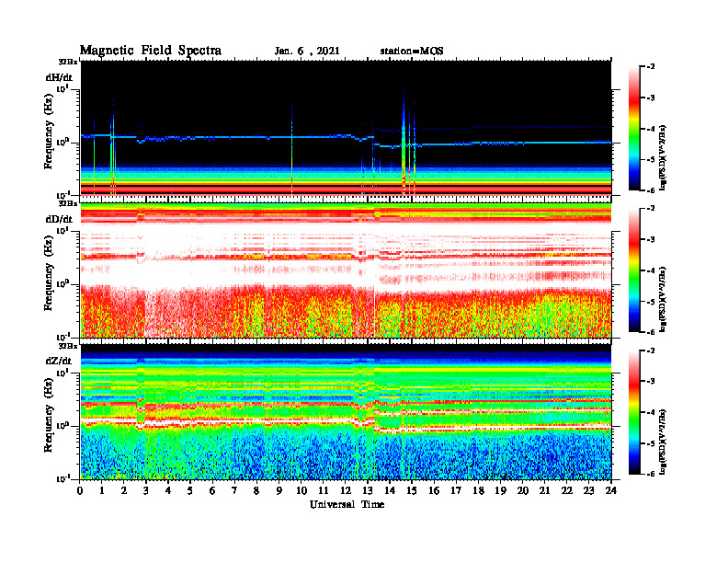Click hour 4 on the time axis
728x563 pixels.
click(168, 491)
